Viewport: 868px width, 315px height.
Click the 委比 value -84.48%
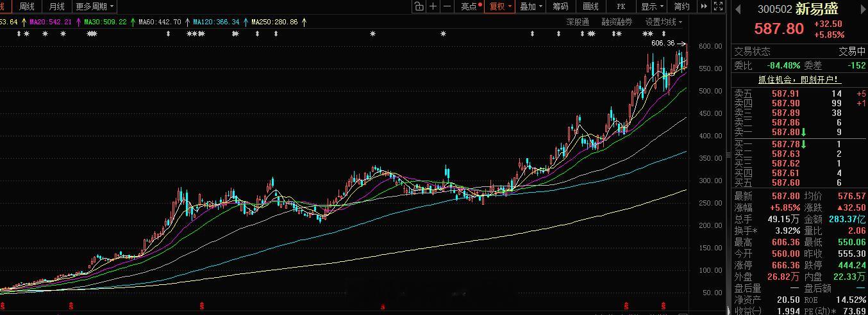(783, 65)
